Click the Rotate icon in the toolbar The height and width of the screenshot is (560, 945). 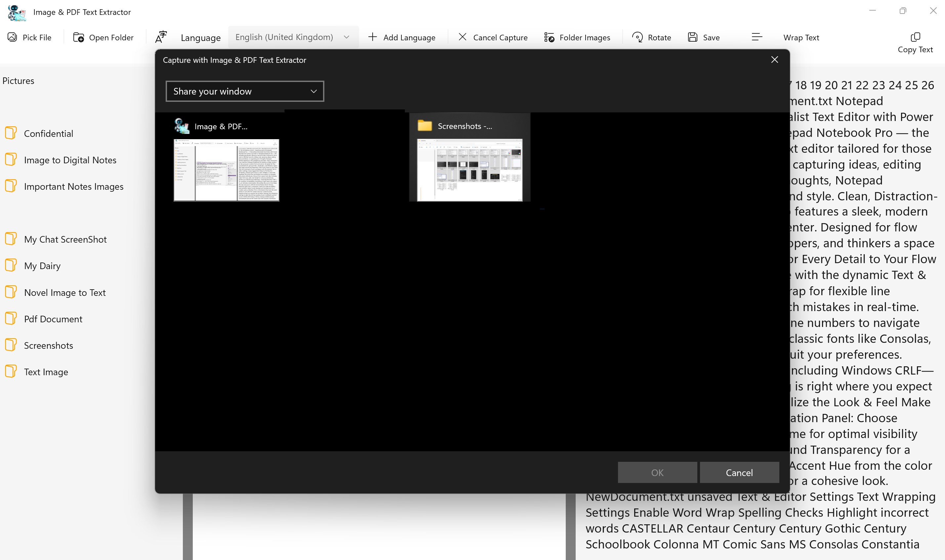point(637,37)
